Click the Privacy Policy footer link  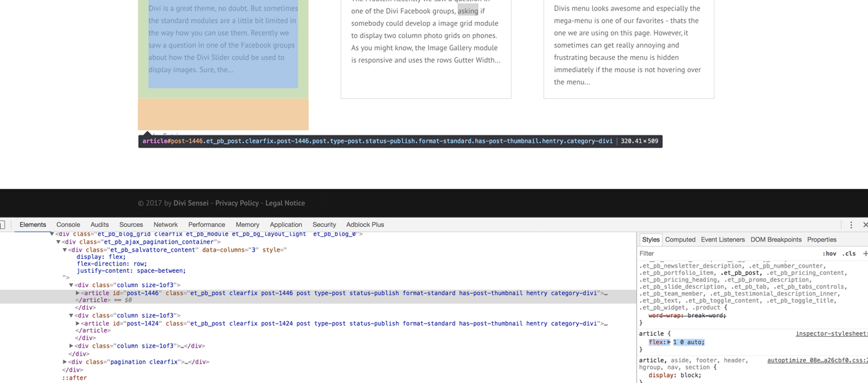pos(236,203)
